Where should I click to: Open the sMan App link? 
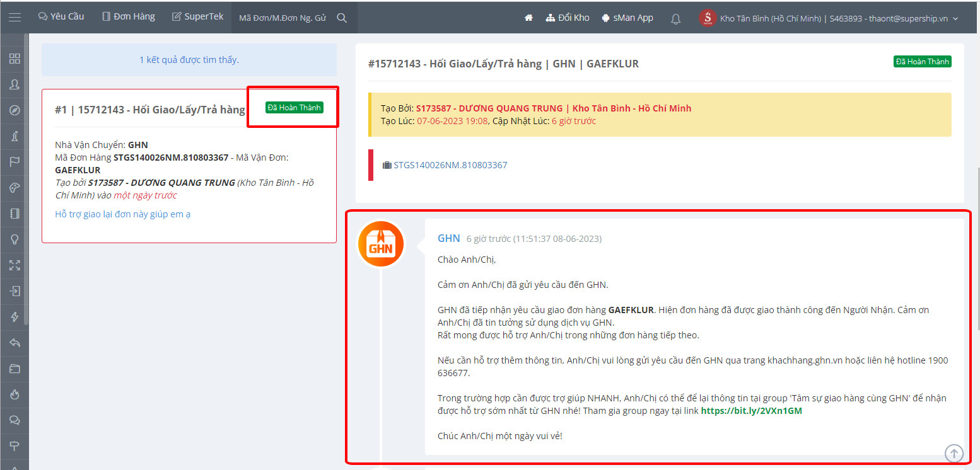pyautogui.click(x=627, y=18)
